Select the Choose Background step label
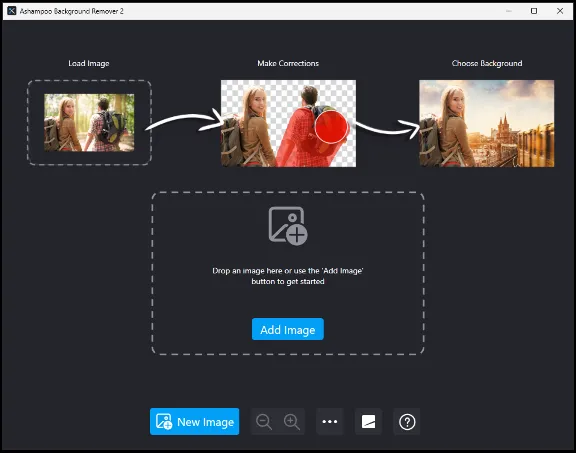This screenshot has height=453, width=576. coord(487,64)
